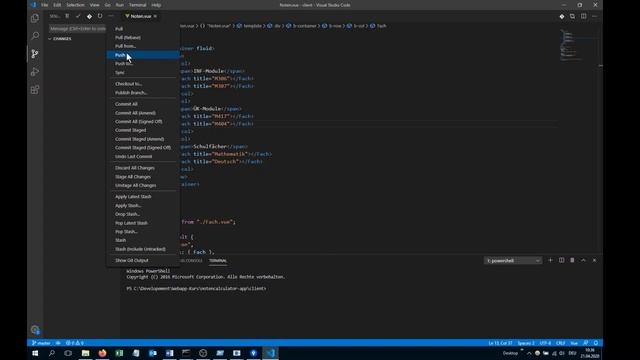The height and width of the screenshot is (360, 640).
Task: Open the Manage gear at activity bar bottom
Action: 35,330
